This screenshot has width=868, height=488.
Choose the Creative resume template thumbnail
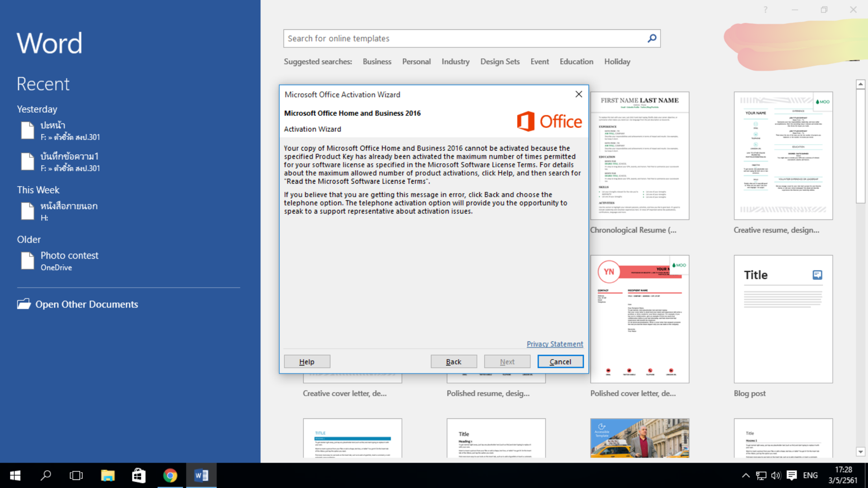[783, 156]
